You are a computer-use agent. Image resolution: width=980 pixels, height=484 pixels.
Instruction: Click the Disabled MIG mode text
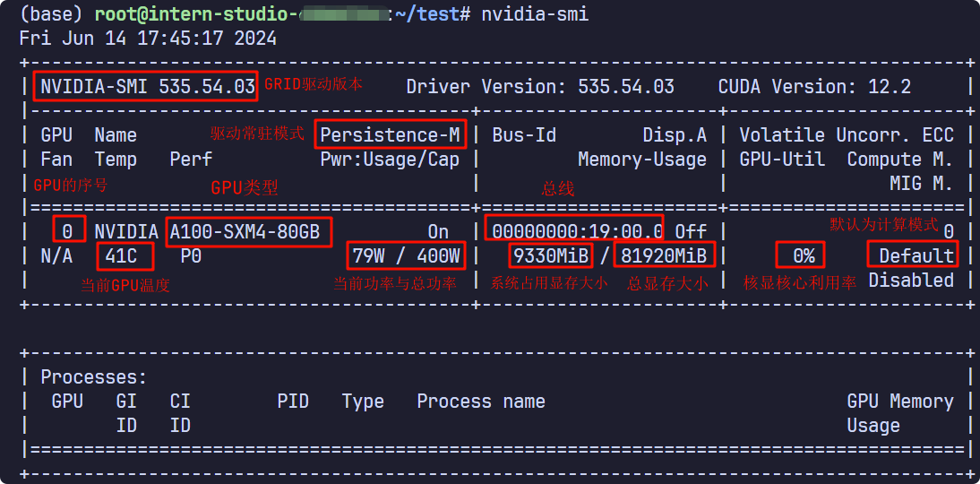[911, 281]
